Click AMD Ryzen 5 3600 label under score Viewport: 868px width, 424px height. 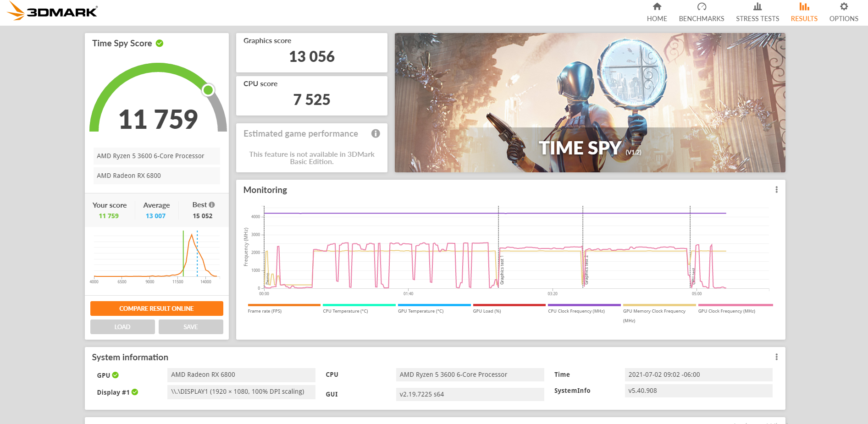pos(157,156)
